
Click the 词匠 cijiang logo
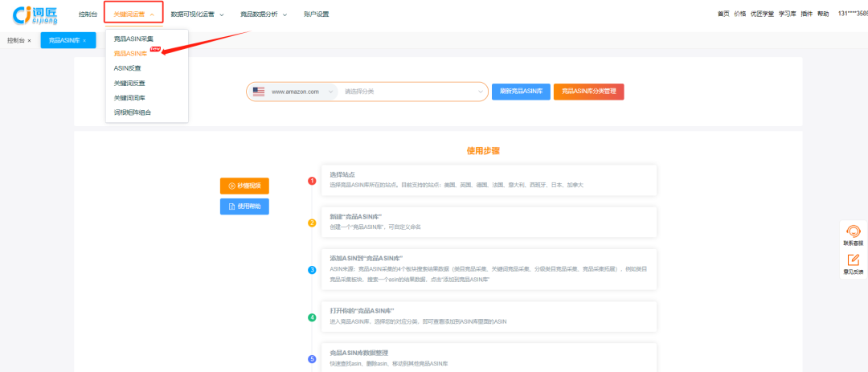[x=36, y=15]
